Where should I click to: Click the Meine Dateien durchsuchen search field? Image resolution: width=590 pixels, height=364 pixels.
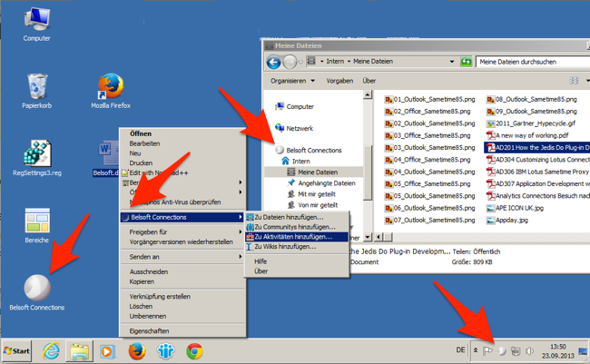point(533,62)
